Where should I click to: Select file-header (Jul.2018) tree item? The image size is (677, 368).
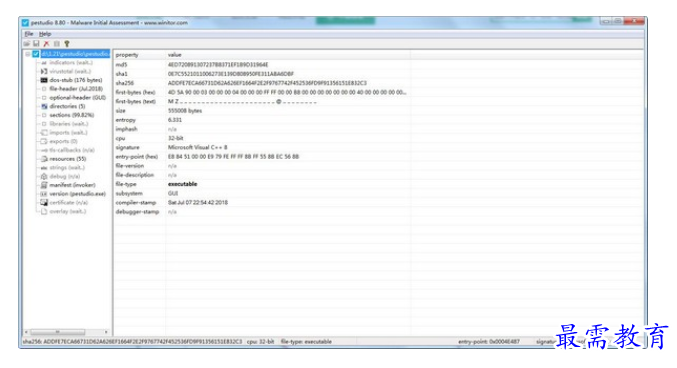(x=76, y=89)
